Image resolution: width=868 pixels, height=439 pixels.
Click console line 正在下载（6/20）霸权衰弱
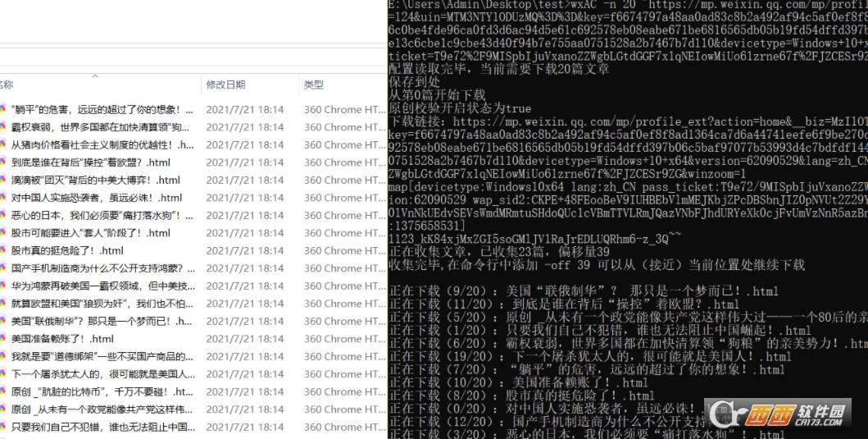(x=629, y=344)
